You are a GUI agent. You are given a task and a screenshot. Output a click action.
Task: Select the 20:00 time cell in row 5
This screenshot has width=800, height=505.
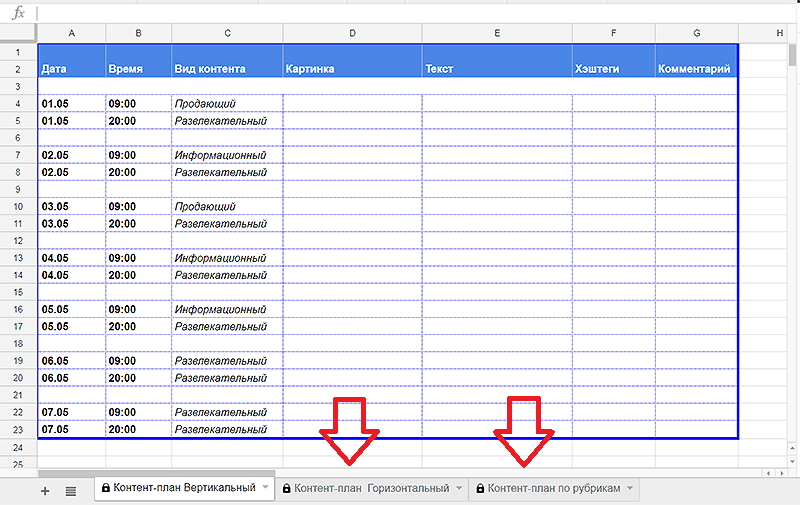click(138, 121)
